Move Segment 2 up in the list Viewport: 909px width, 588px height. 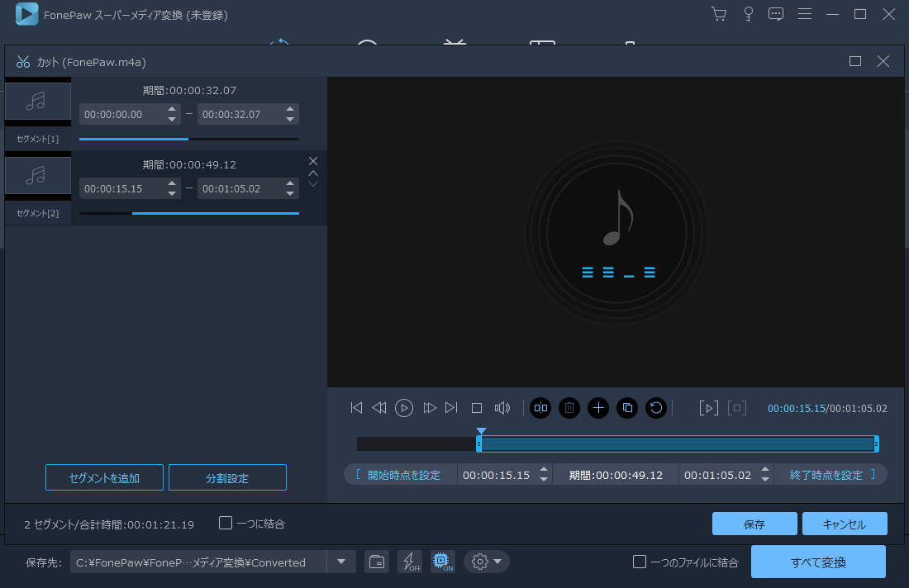pyautogui.click(x=313, y=173)
